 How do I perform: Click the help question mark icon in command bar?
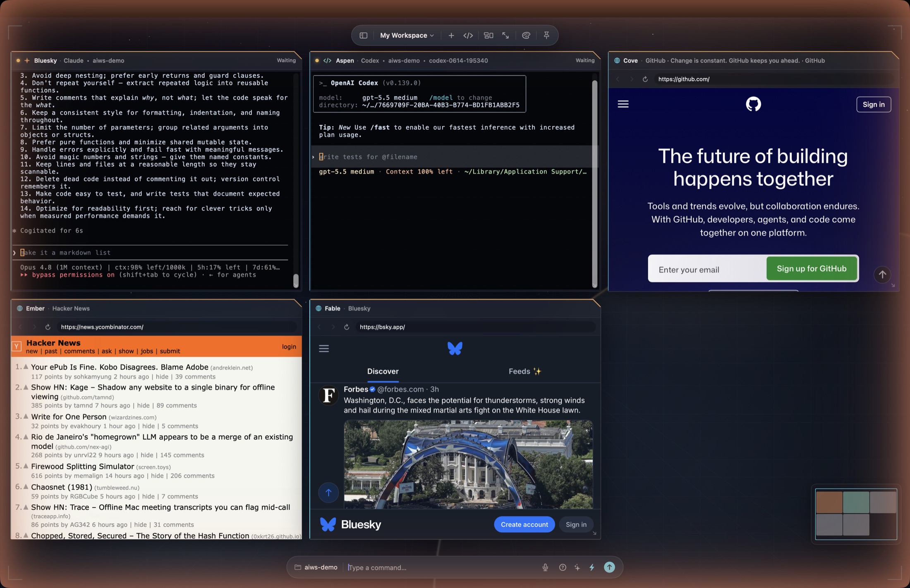[562, 567]
